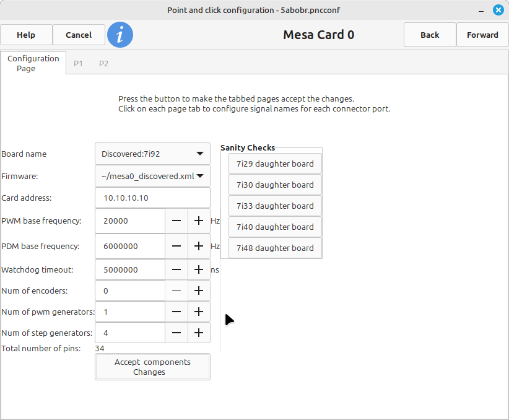
Task: Increment the Num of encoders value
Action: point(199,291)
